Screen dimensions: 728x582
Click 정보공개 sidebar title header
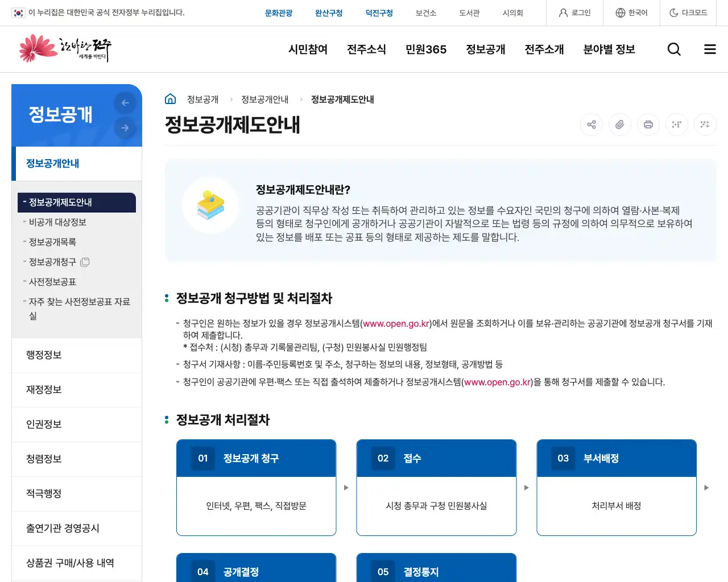click(x=60, y=115)
